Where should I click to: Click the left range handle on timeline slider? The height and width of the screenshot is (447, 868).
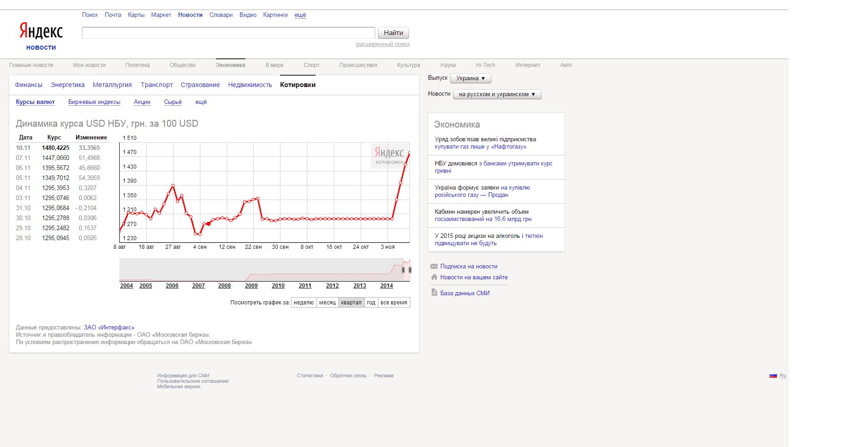point(403,270)
